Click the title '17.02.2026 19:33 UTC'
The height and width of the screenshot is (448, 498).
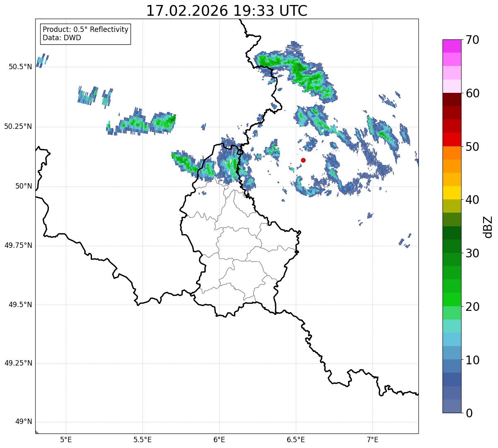click(227, 11)
